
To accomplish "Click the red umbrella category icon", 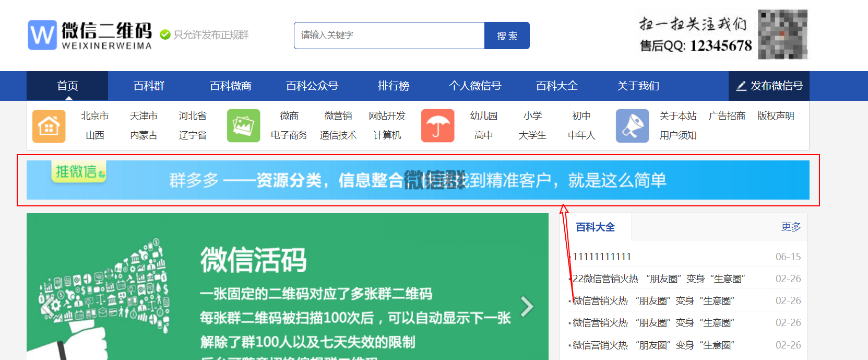I will [437, 126].
